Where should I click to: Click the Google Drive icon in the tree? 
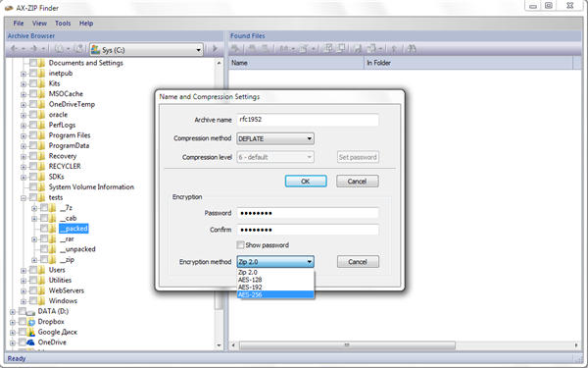coord(31,333)
